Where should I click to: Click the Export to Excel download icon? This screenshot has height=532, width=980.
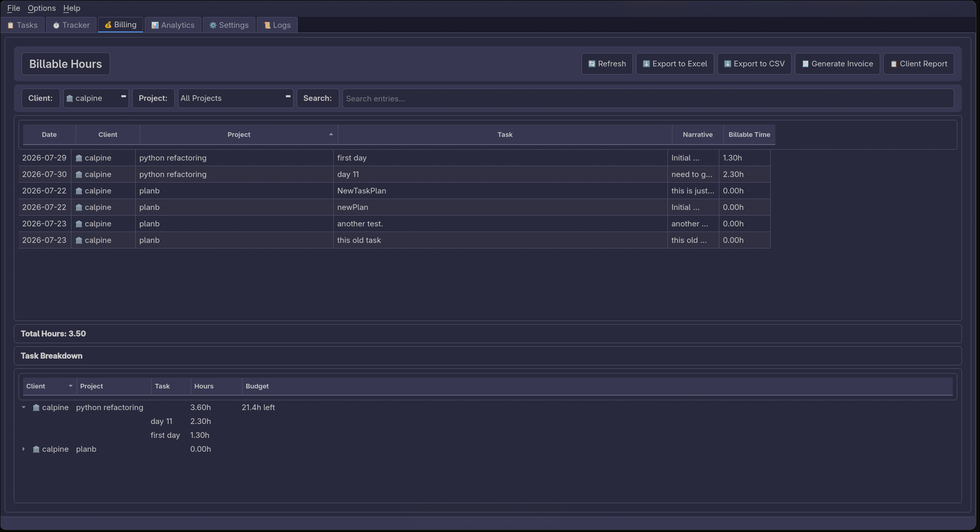pyautogui.click(x=646, y=64)
